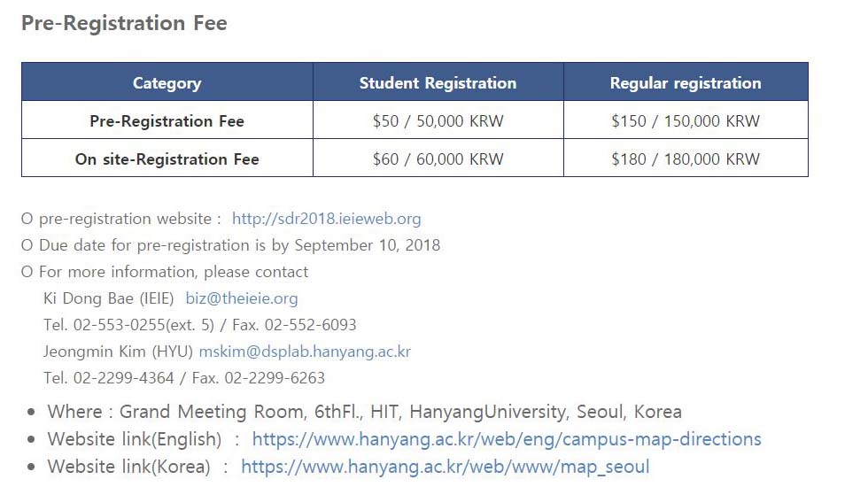The width and height of the screenshot is (868, 487).
Task: Open the English campus-map-directions website link
Action: [x=507, y=439]
